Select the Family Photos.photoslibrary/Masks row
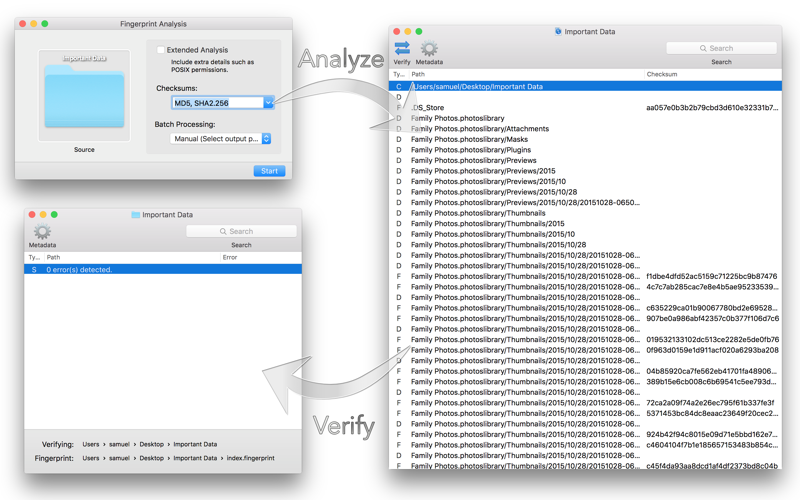800x500 pixels. (x=585, y=139)
